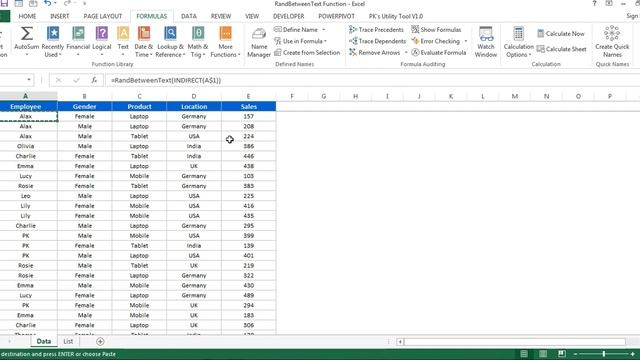Image resolution: width=640 pixels, height=360 pixels.
Task: Open the DEVELOPER ribbon tab
Action: point(289,16)
